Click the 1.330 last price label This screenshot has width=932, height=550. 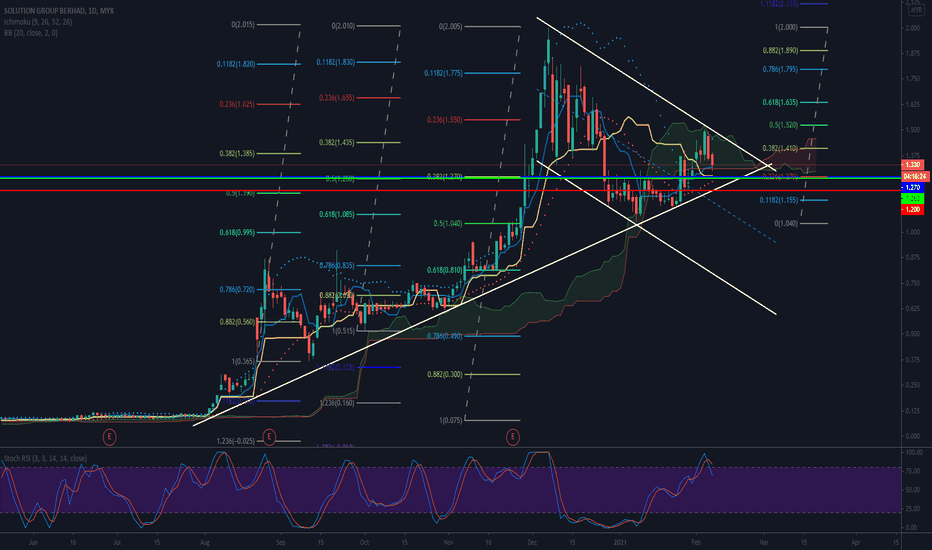[912, 165]
